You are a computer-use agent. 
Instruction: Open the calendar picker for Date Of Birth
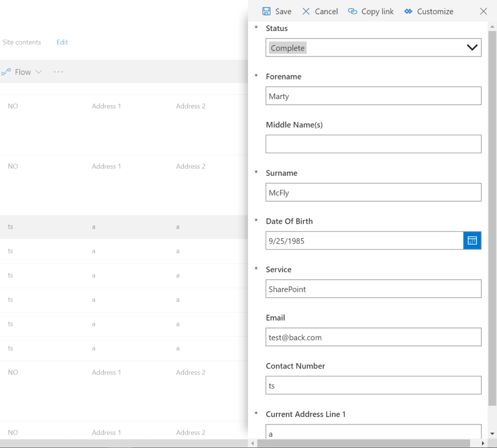point(472,240)
